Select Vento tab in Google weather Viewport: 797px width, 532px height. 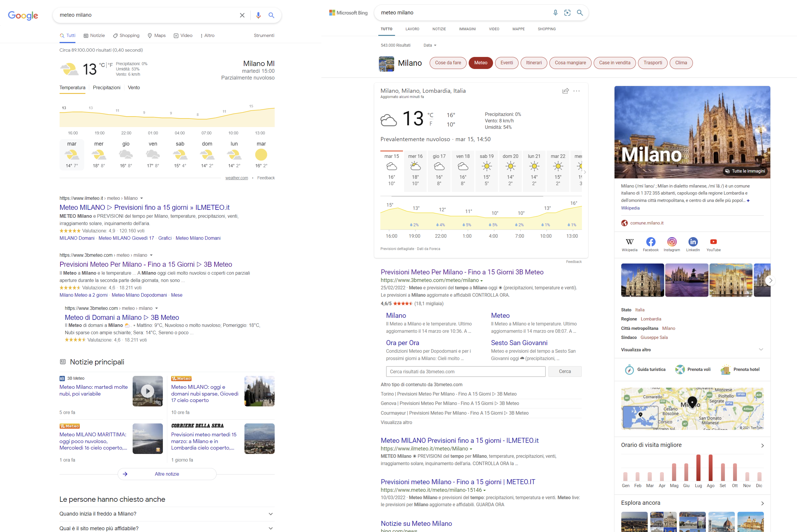click(x=134, y=87)
